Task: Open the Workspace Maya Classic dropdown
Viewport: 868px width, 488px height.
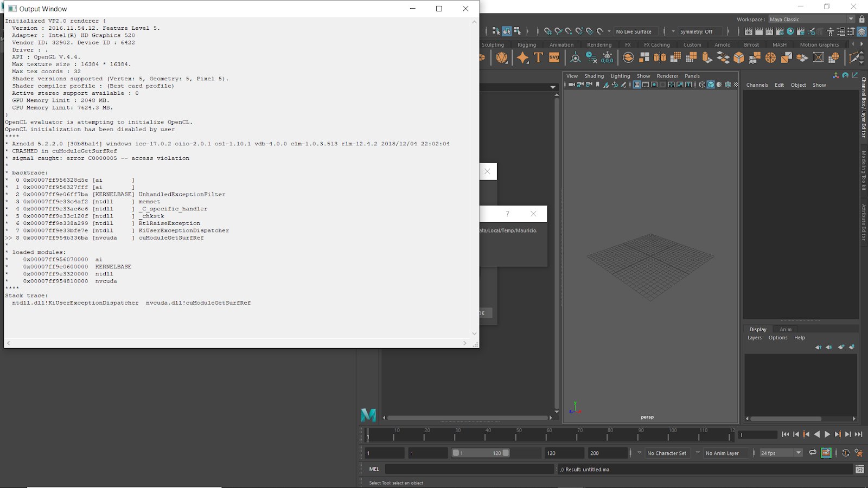Action: (812, 19)
